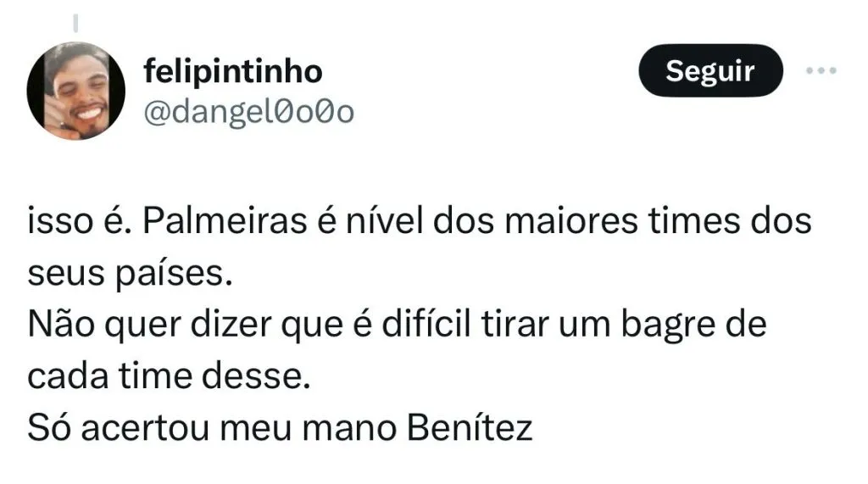Image resolution: width=868 pixels, height=484 pixels.
Task: Click the line "Só acertou meu mano Benítez"
Action: [281, 428]
